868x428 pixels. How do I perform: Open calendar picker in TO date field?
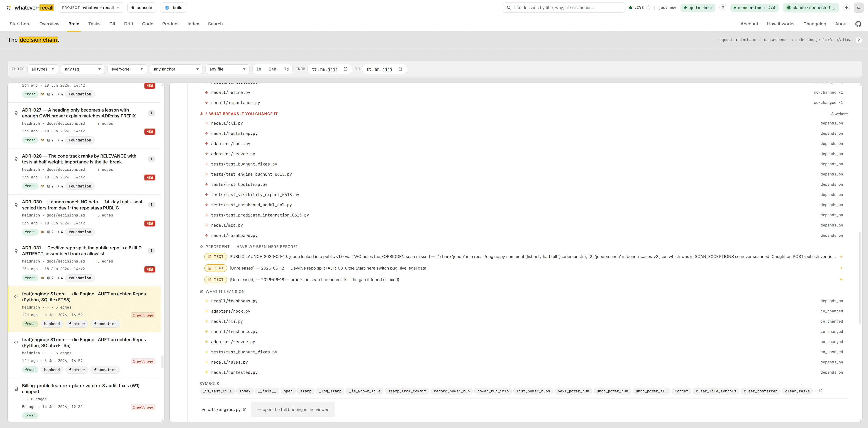point(400,69)
